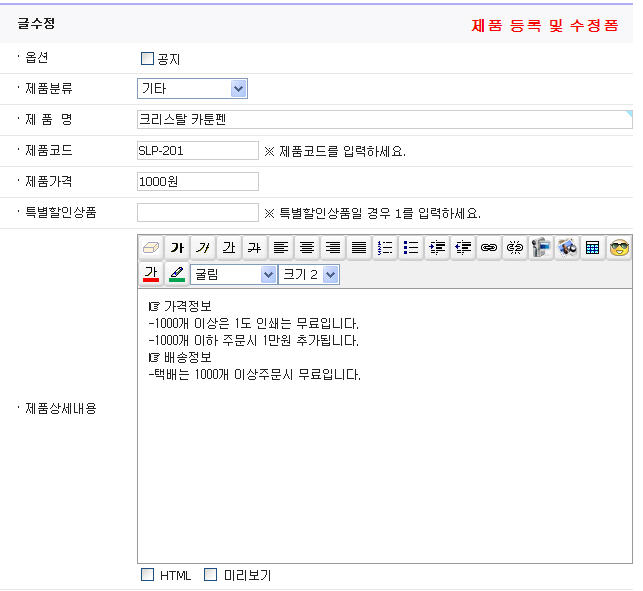Center-align the editor text
The width and height of the screenshot is (643, 591).
[307, 248]
